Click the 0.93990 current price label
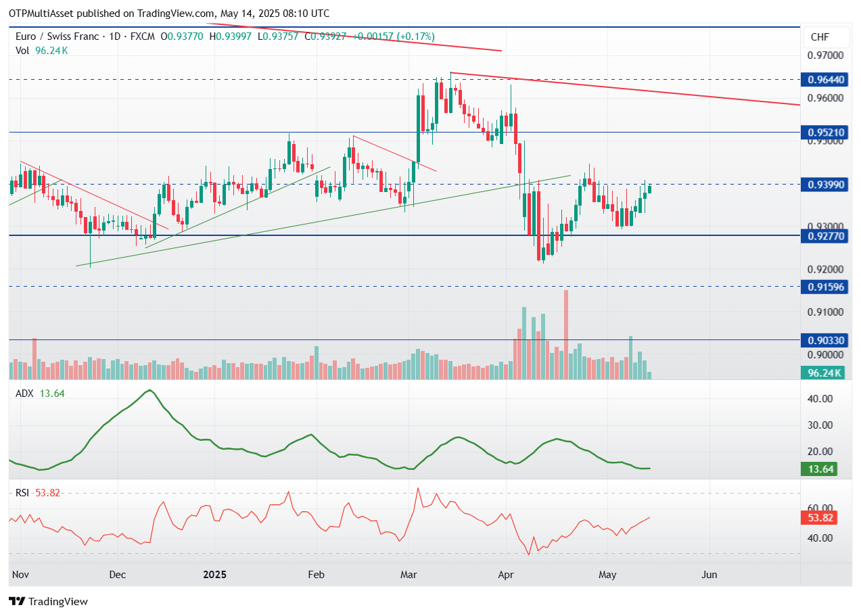This screenshot has height=616, width=861. tap(826, 184)
